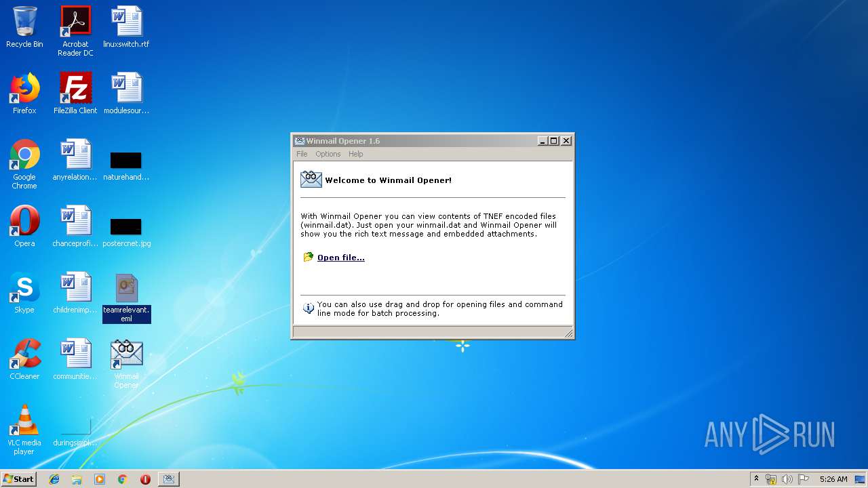Open Windows Explorer from taskbar

(77, 479)
